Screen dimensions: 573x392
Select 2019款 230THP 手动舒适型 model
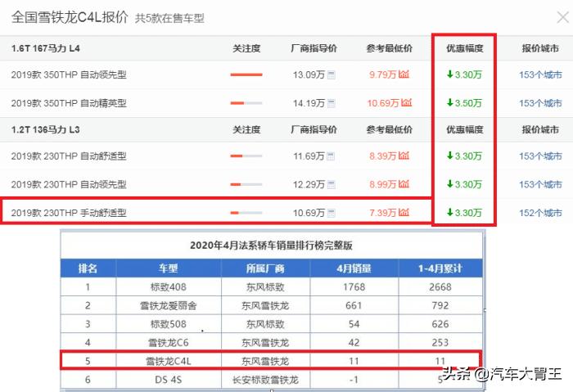[69, 213]
